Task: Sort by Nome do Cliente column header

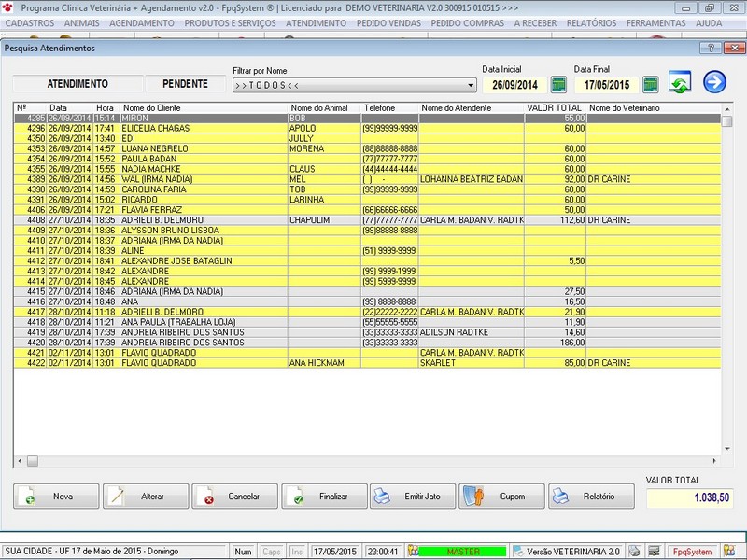Action: tap(204, 108)
